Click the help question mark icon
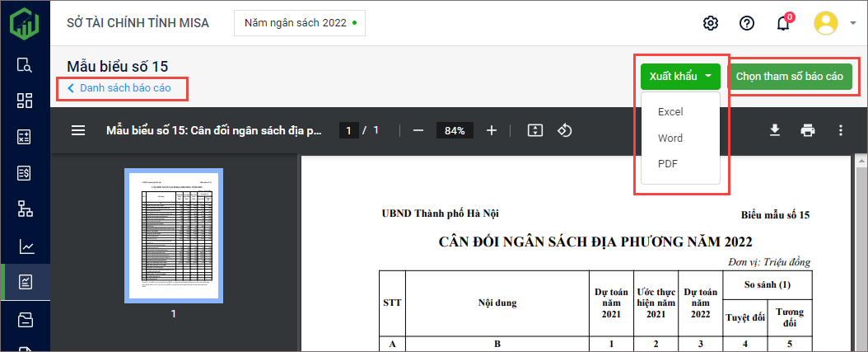Screen dimensions: 868x352 pos(747,23)
